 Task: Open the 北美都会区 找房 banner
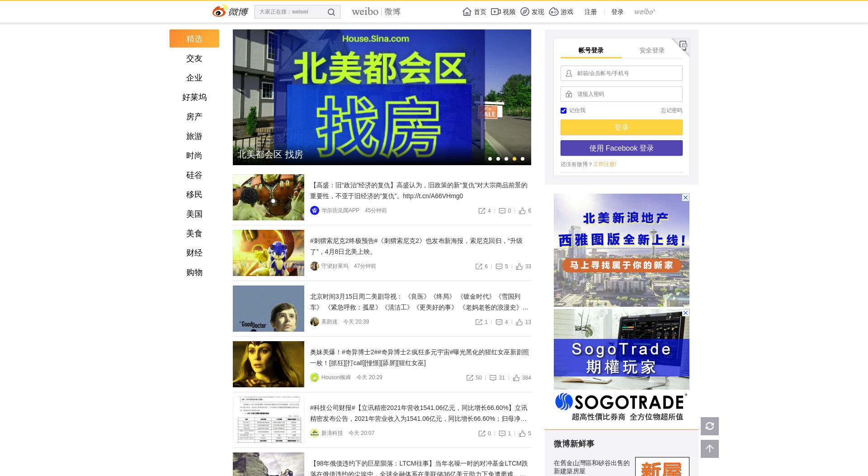[x=382, y=97]
